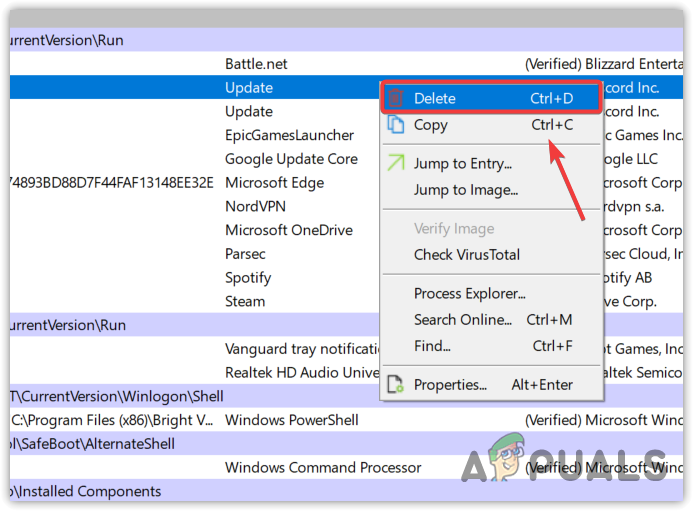This screenshot has height=511, width=693.
Task: Open Jump to Image... menu item
Action: click(491, 190)
